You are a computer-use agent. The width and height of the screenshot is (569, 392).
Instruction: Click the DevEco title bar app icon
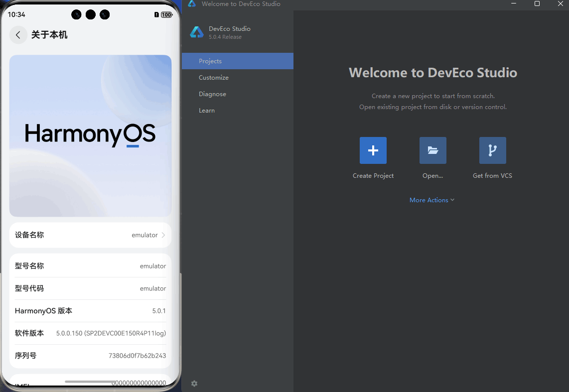click(192, 4)
